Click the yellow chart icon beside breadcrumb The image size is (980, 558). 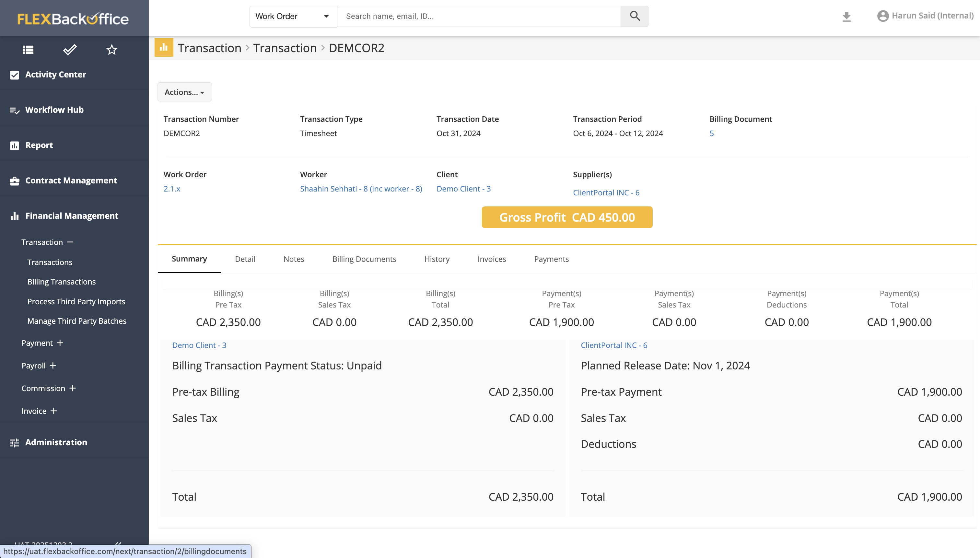click(x=164, y=48)
